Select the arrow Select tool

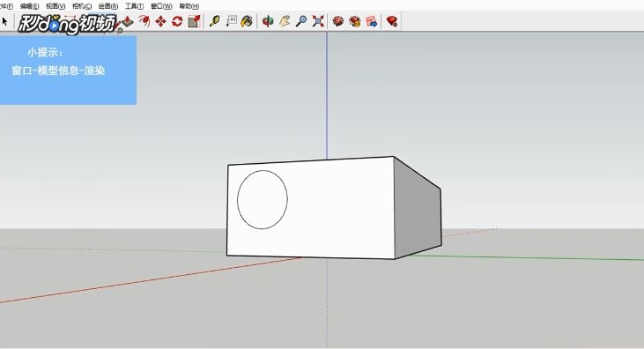pos(4,21)
